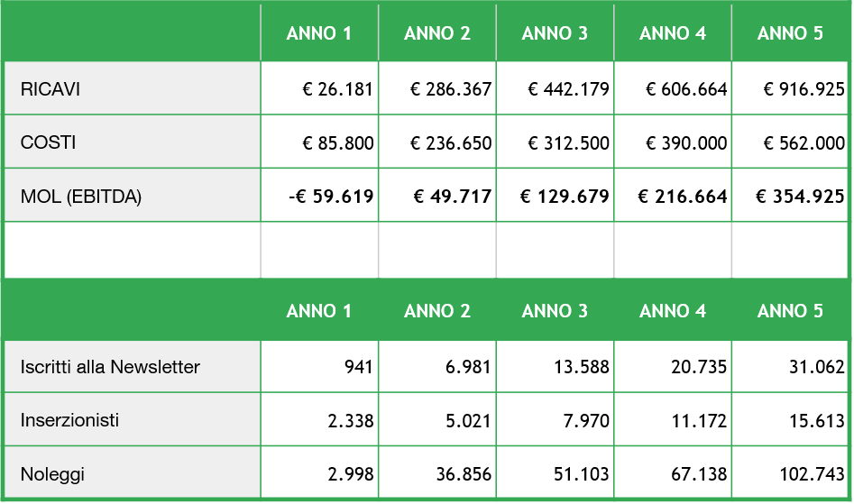This screenshot has height=504, width=854.
Task: Click the -€ 59.619 EBITDA cell
Action: coord(320,196)
